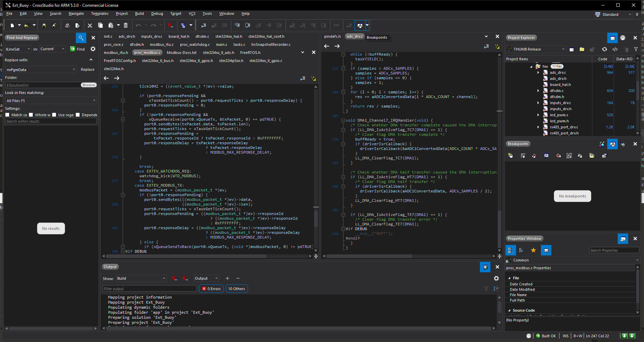
Task: Enable the Whole word checkbox
Action: (31, 115)
